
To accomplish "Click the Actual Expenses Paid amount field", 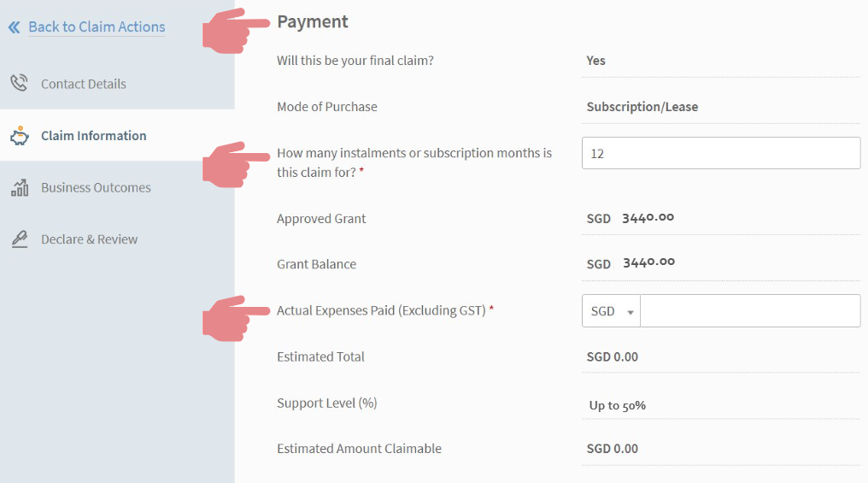I will [x=750, y=310].
